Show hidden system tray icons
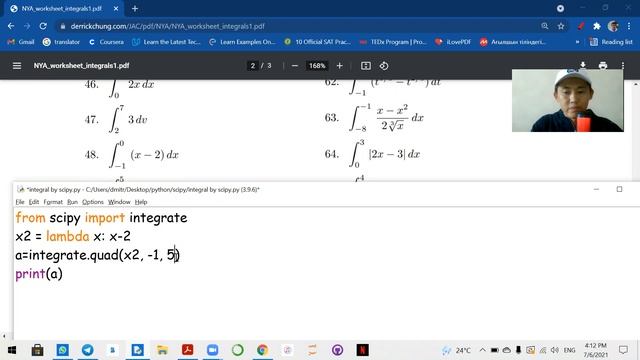 [x=482, y=350]
